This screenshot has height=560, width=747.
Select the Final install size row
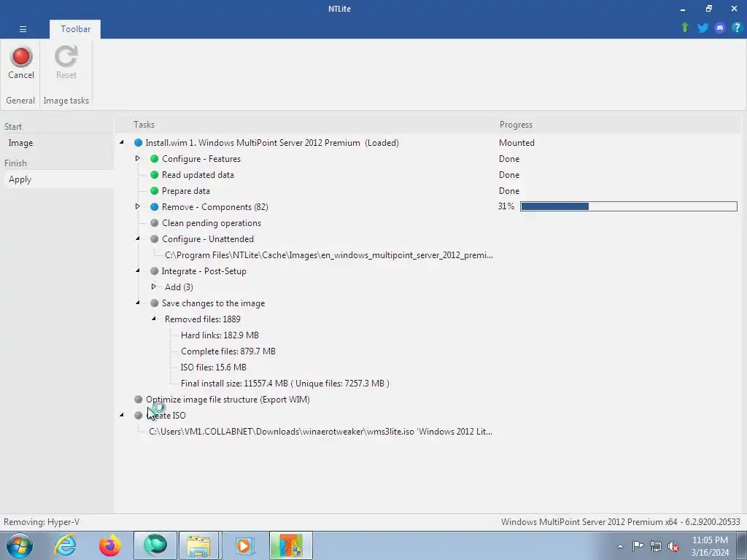click(x=285, y=384)
